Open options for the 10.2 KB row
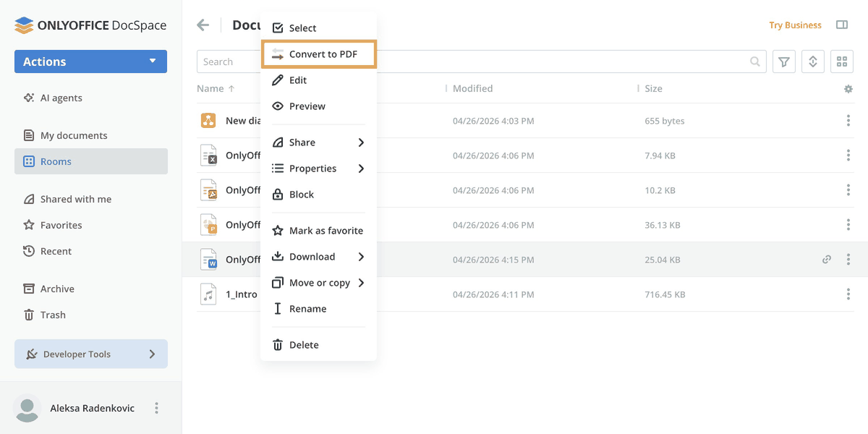 click(848, 190)
